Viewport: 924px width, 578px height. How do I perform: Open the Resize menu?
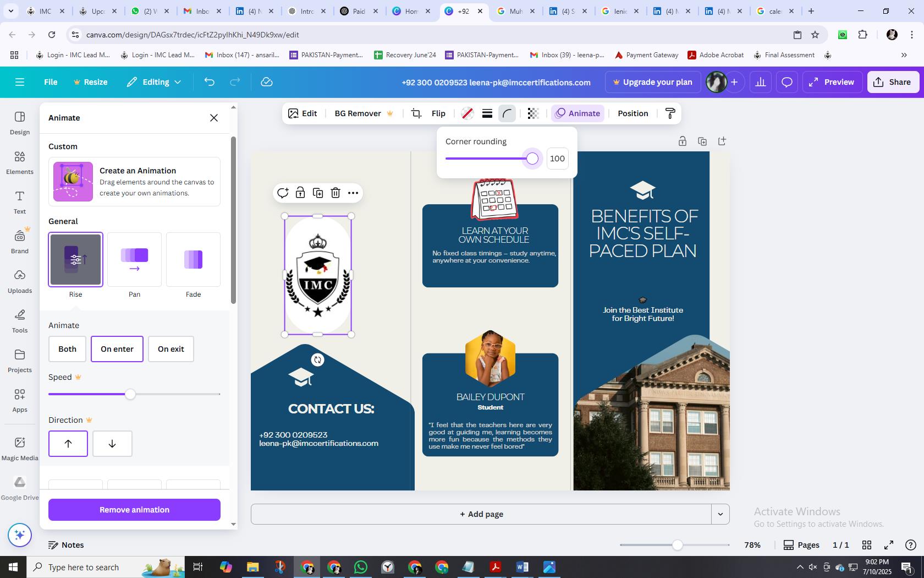[91, 82]
